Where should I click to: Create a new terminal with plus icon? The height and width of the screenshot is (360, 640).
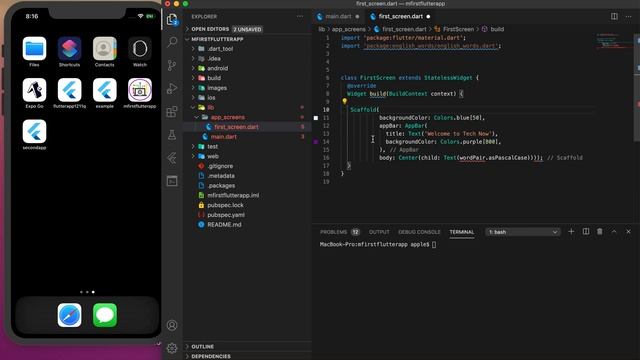[x=571, y=231]
